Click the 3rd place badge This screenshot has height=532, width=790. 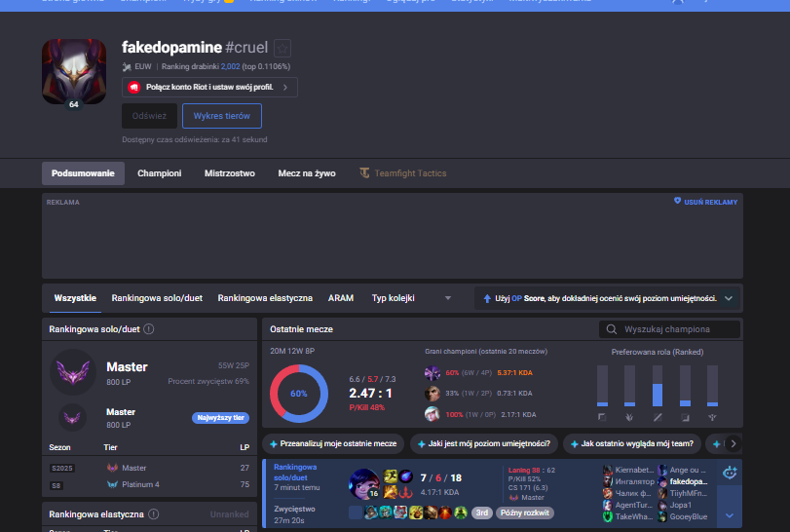tap(482, 513)
